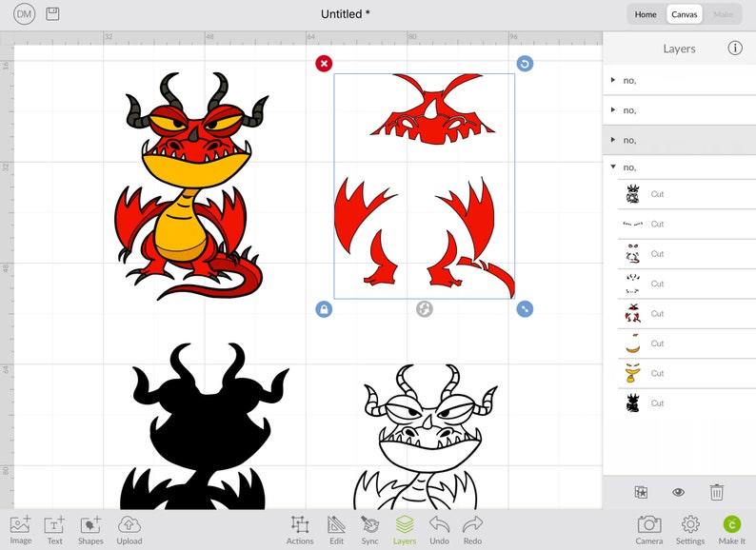The width and height of the screenshot is (756, 550).
Task: Toggle the aspect ratio lock handle
Action: click(324, 309)
